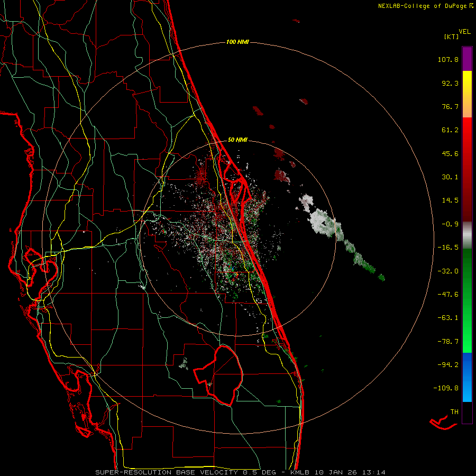Click the Super-Resolution Base Velocity caption text
This screenshot has height=476, width=476.
click(241, 472)
